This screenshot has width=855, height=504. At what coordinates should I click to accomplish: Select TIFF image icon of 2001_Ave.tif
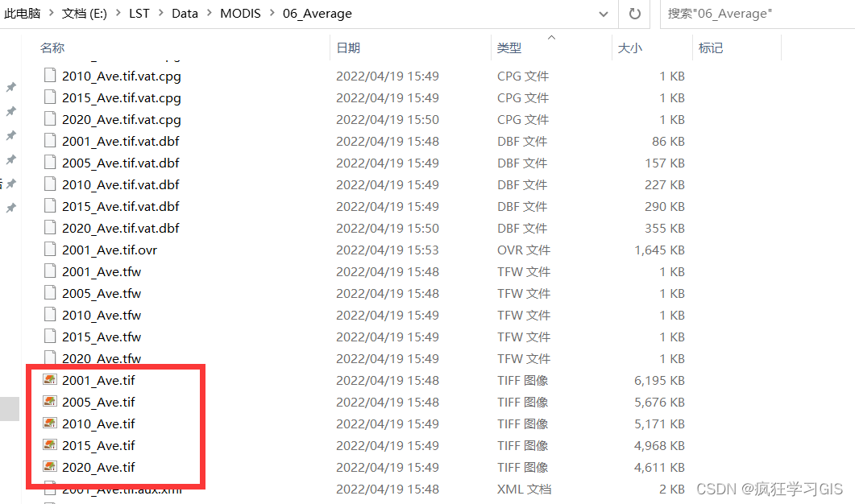[x=50, y=380]
